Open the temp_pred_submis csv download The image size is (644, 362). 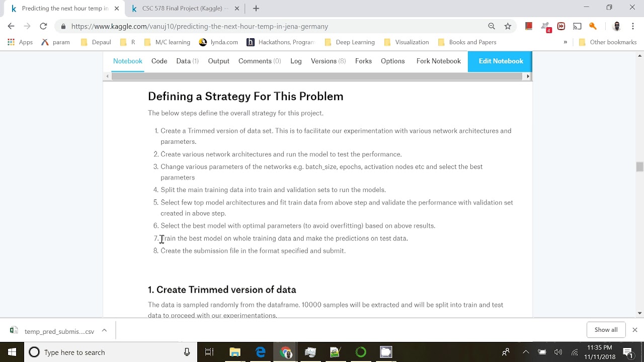pos(53,331)
